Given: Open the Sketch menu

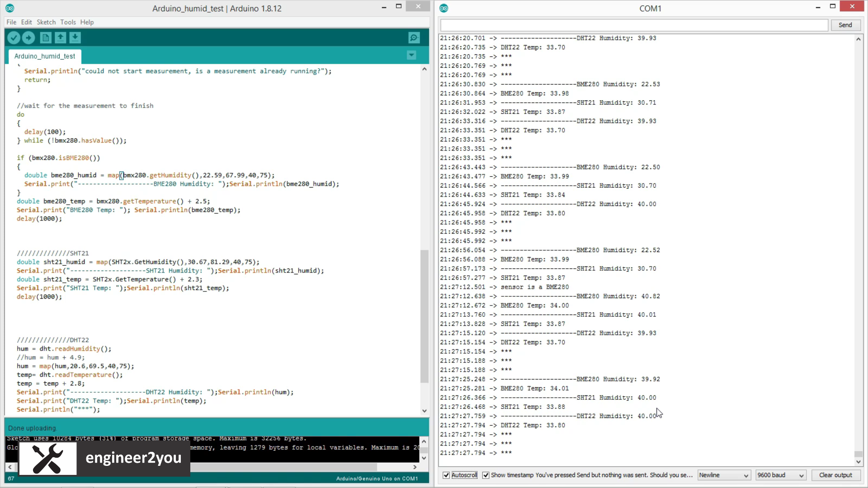Looking at the screenshot, I should click(46, 22).
